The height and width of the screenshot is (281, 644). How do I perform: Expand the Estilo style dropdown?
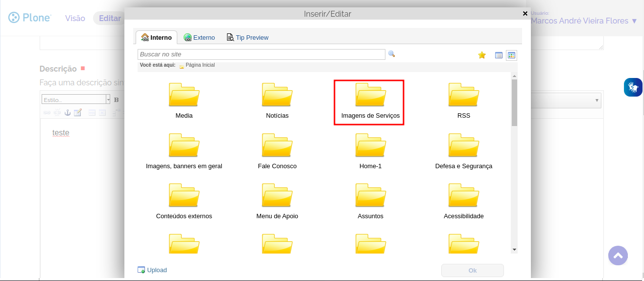pyautogui.click(x=108, y=100)
